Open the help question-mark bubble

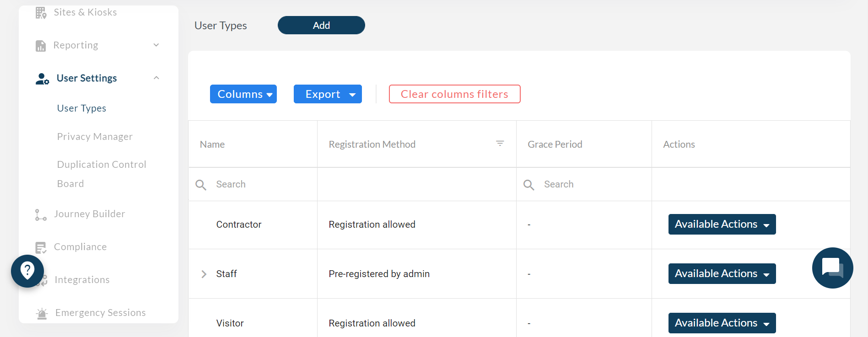click(27, 271)
